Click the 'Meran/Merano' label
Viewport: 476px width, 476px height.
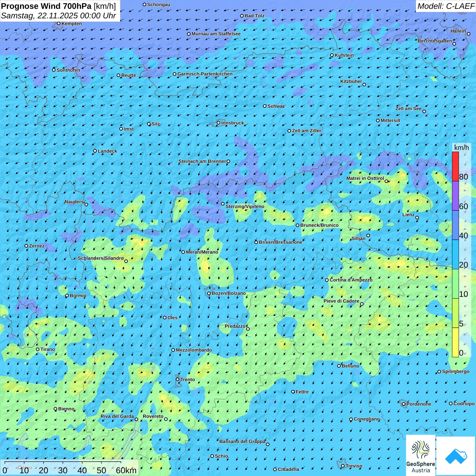tap(202, 252)
